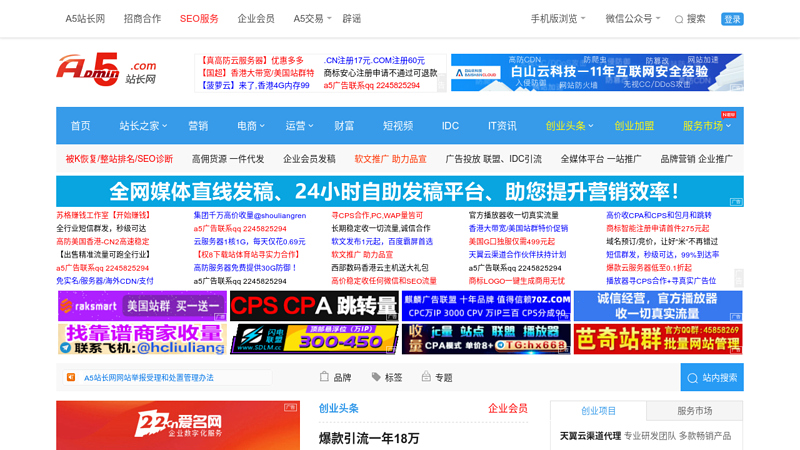Click 企业会员发稿 link

tap(309, 159)
